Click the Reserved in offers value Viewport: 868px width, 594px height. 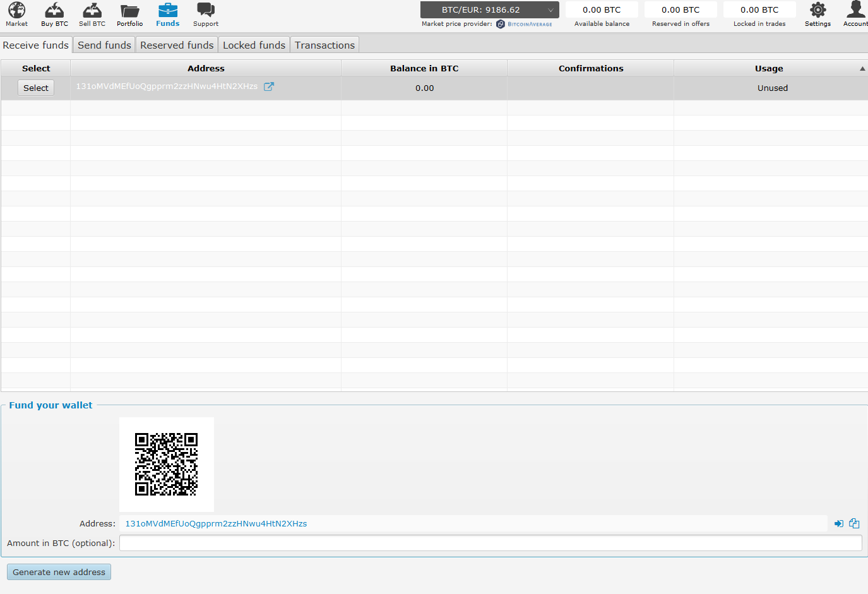pos(681,9)
